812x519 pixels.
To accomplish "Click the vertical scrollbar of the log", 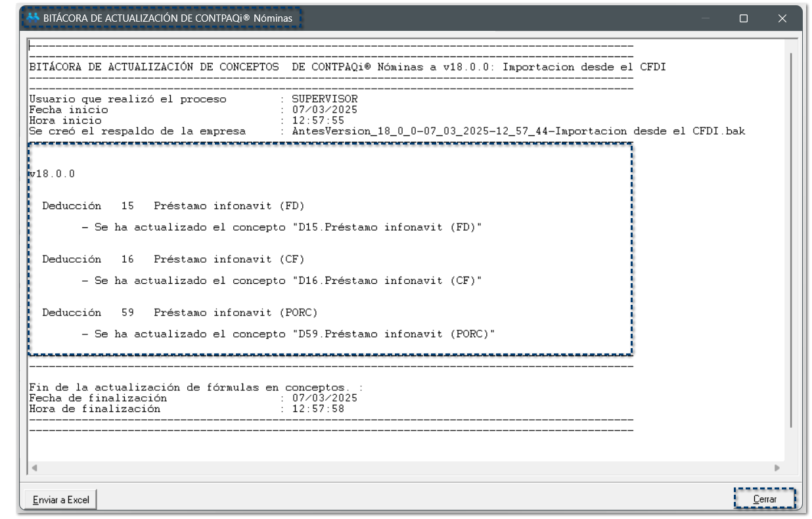I will point(790,240).
